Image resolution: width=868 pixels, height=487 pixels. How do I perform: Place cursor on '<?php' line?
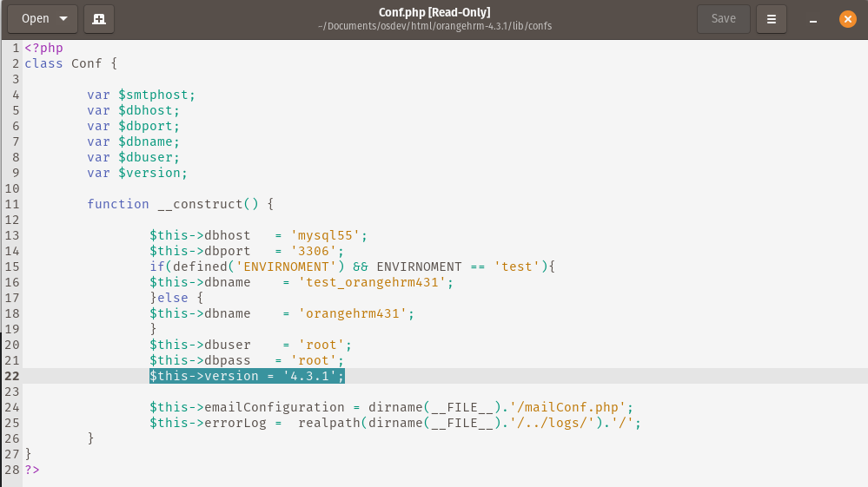point(43,48)
